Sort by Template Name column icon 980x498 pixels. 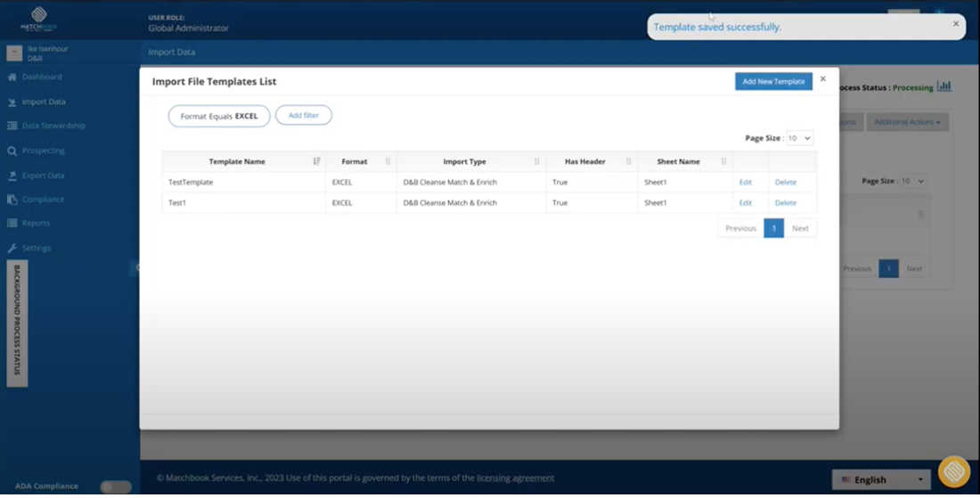[x=316, y=161]
